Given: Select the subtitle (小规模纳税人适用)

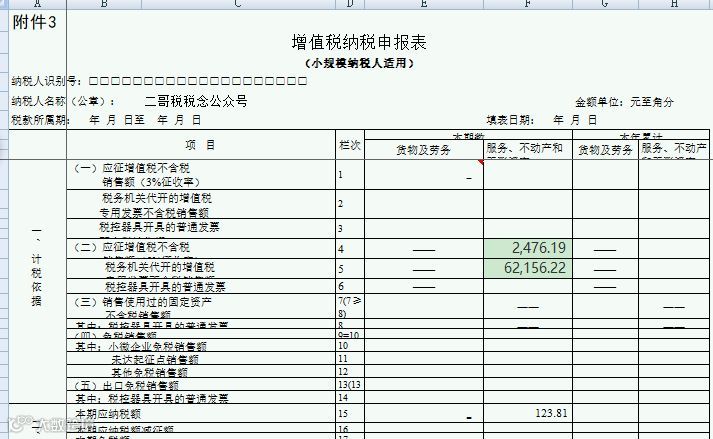Looking at the screenshot, I should [359, 63].
